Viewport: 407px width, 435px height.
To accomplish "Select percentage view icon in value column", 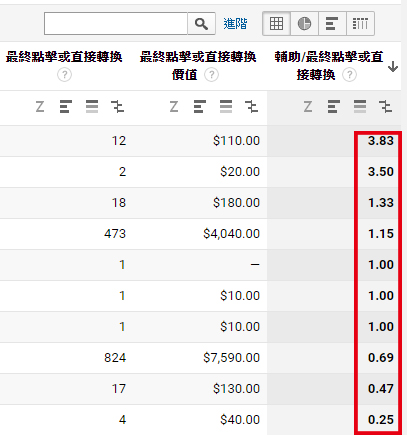I will (x=226, y=107).
